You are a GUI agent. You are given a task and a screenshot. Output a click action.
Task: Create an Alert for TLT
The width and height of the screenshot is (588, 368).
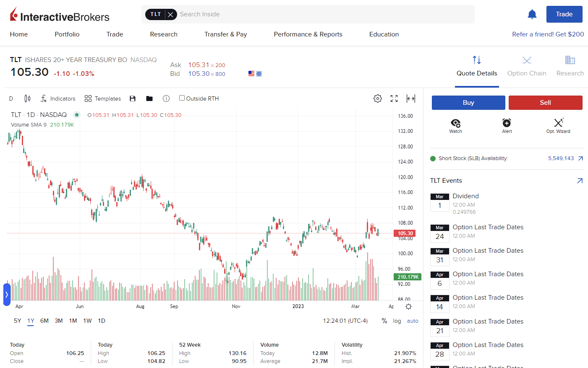(x=507, y=126)
